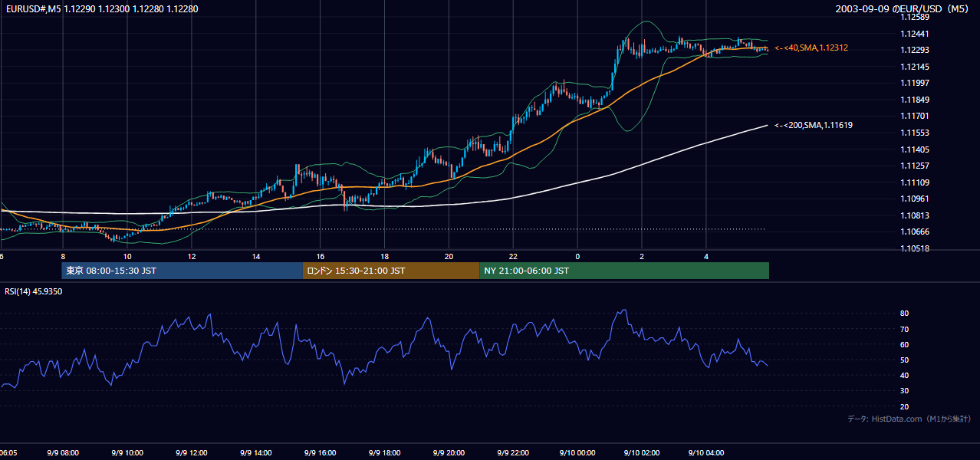The height and width of the screenshot is (460, 980).
Task: Click the RSI 50 level label
Action: [905, 360]
